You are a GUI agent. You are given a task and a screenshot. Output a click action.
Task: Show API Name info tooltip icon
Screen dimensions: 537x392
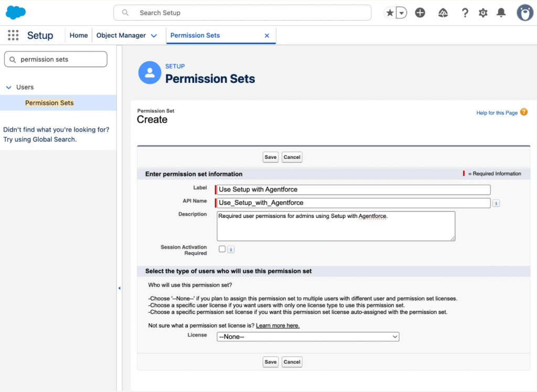496,203
